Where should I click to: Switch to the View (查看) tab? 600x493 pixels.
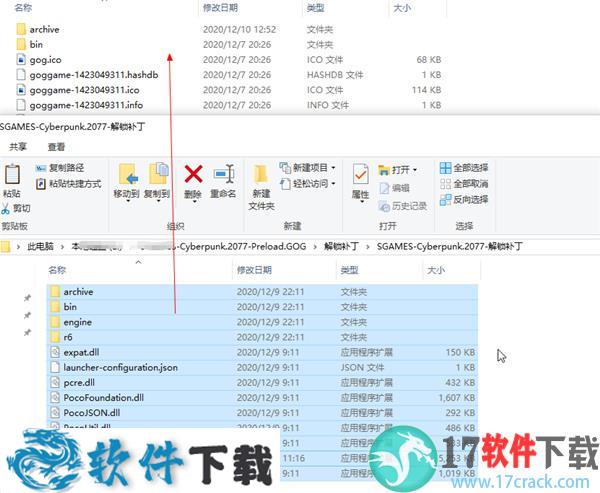click(x=56, y=147)
